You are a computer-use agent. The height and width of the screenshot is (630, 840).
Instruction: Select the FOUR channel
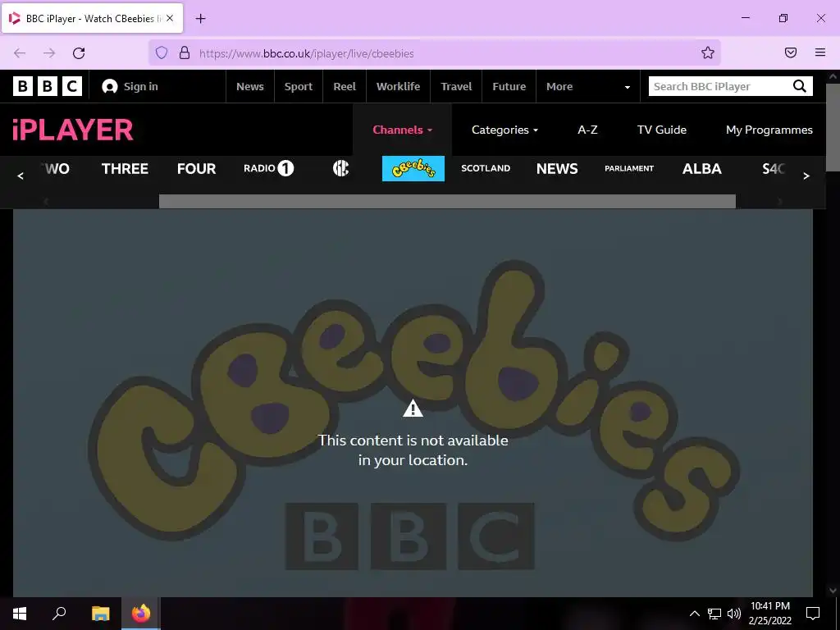197,168
